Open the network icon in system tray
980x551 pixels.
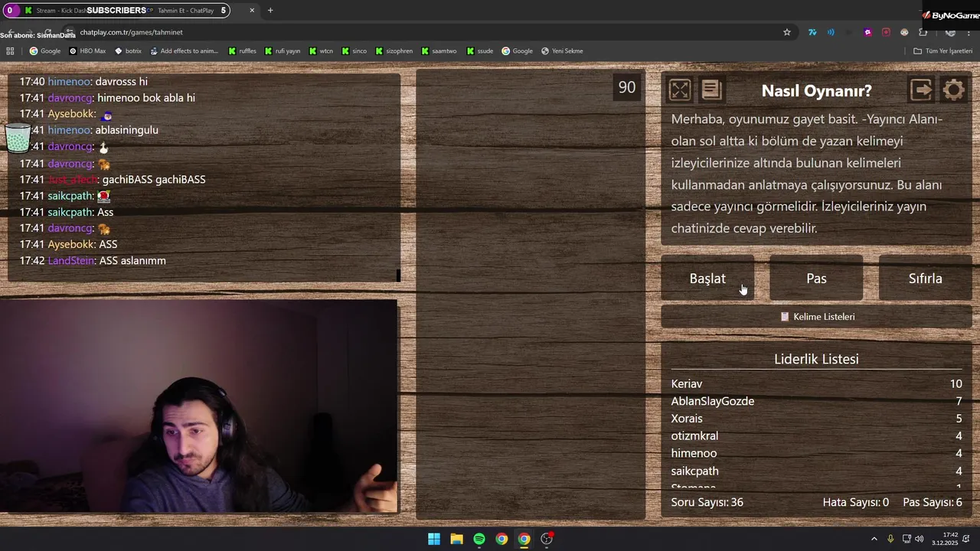point(906,539)
